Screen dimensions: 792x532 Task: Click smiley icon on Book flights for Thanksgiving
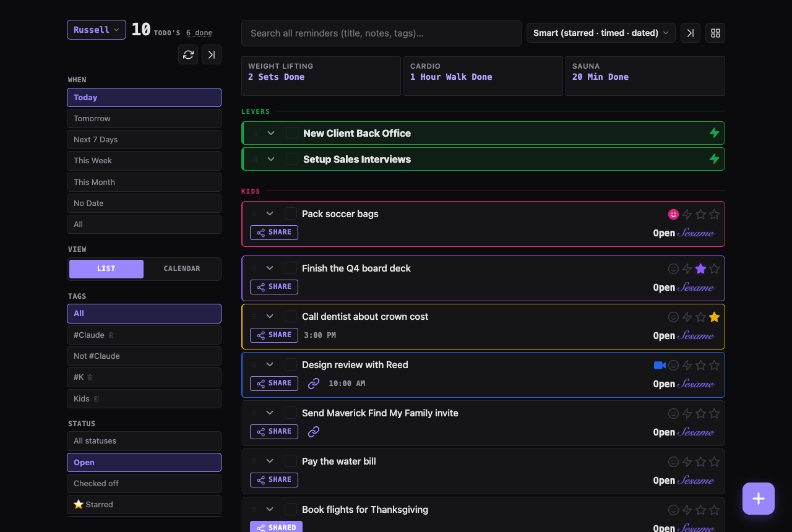click(x=674, y=510)
